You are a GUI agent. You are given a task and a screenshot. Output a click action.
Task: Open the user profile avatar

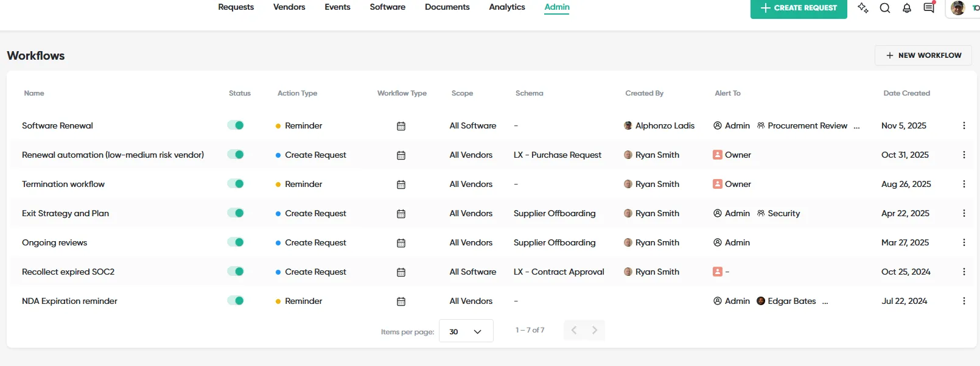958,8
